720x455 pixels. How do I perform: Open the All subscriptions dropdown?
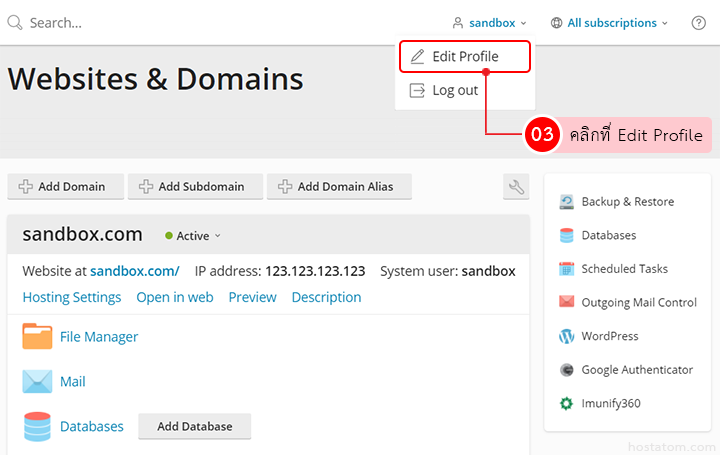click(610, 23)
